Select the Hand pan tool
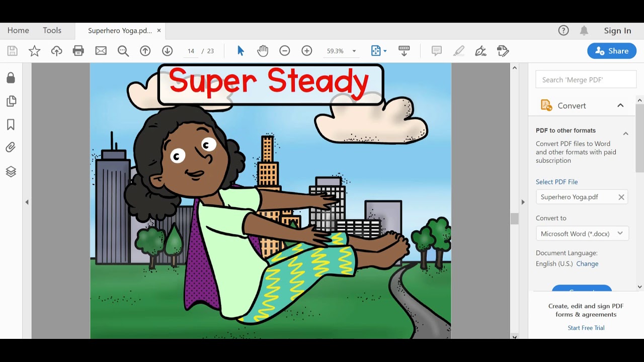The width and height of the screenshot is (644, 362). tap(263, 51)
